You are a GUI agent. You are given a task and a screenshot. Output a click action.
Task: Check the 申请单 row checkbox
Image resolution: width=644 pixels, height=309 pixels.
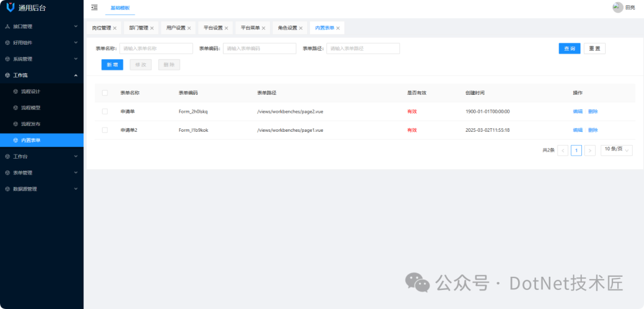click(105, 112)
